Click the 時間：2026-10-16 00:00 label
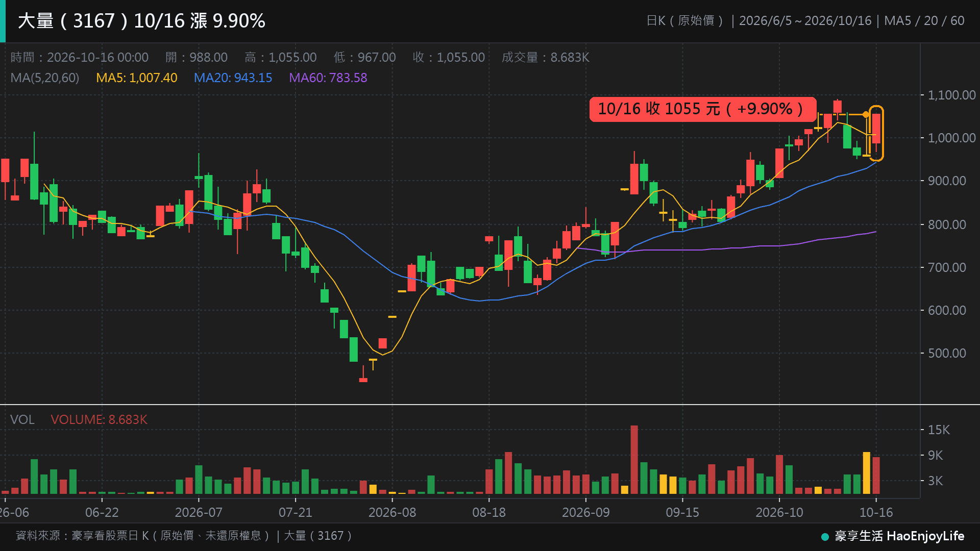The width and height of the screenshot is (980, 551). 80,57
